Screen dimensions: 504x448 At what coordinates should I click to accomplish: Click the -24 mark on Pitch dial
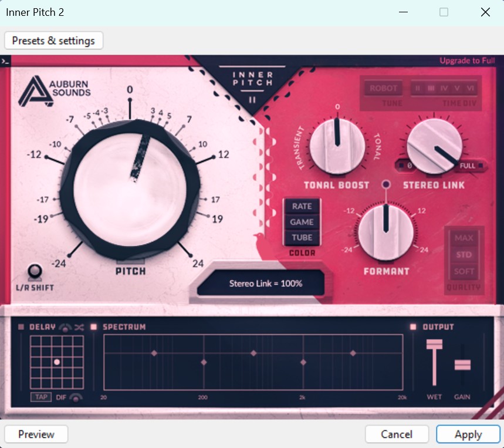(x=59, y=264)
